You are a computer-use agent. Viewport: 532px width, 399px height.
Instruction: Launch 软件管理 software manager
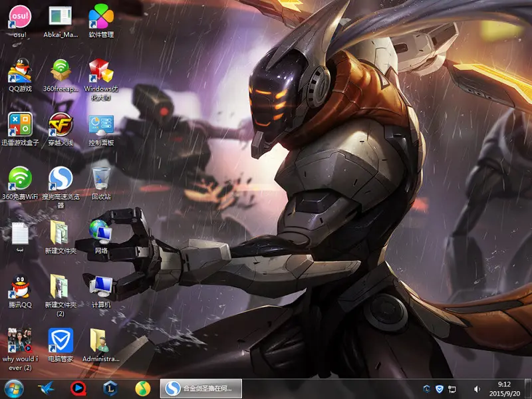[x=101, y=21]
